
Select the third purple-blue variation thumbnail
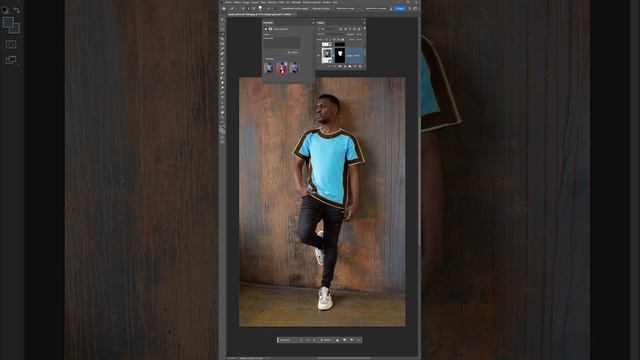(x=294, y=68)
